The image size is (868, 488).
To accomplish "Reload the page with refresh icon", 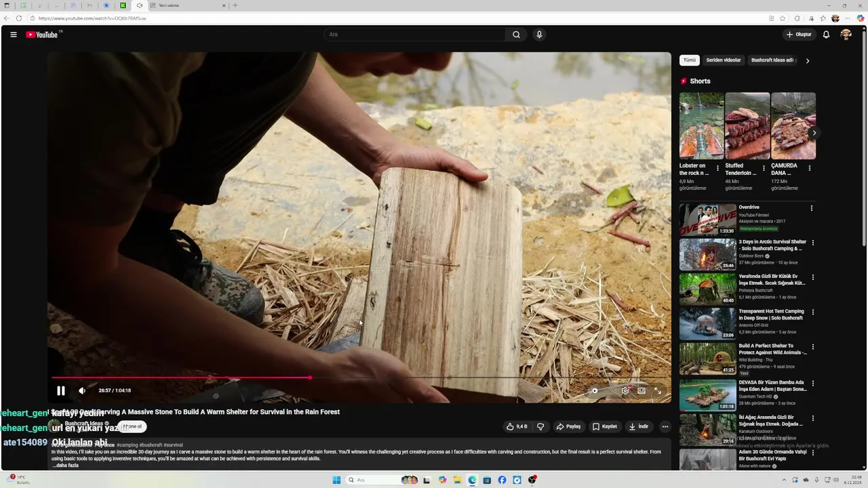I will [19, 18].
